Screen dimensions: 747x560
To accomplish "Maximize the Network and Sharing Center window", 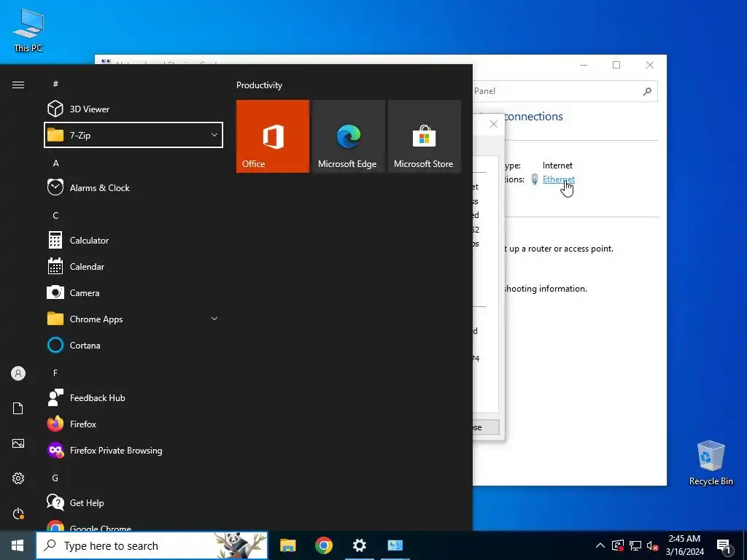I will (x=616, y=65).
